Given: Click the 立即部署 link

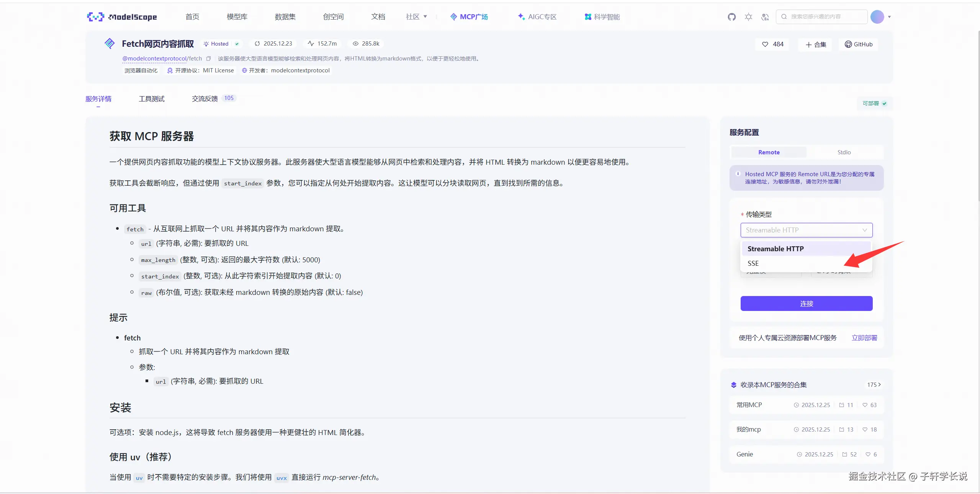Looking at the screenshot, I should (x=864, y=338).
